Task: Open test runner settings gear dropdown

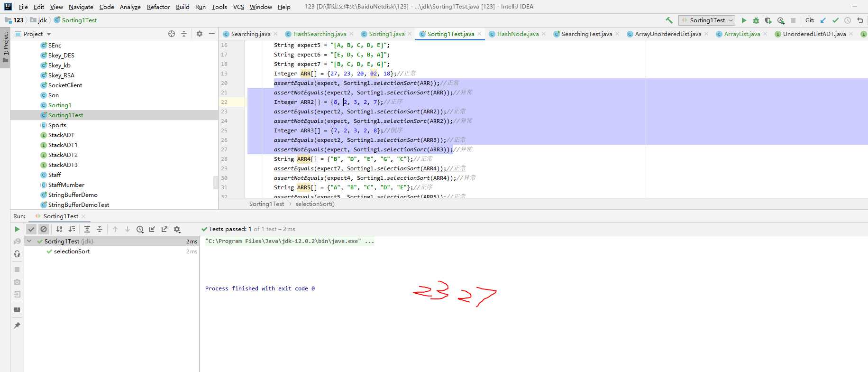Action: pos(177,229)
